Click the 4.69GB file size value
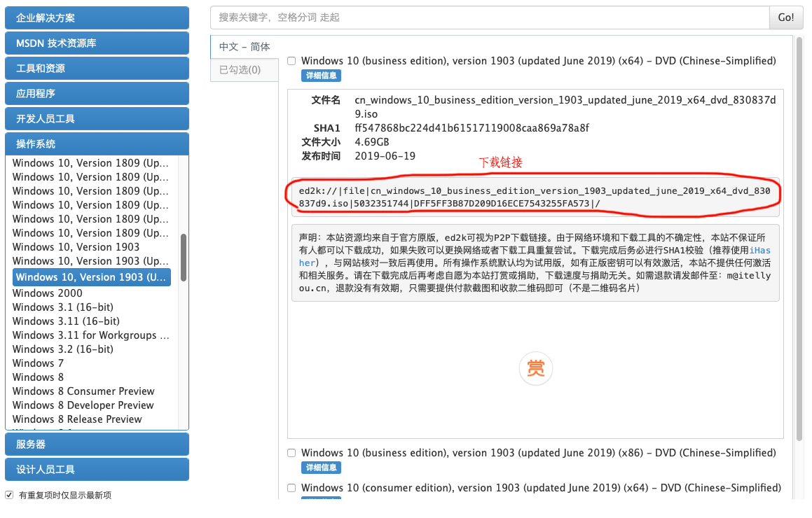Viewport: 812px width, 518px height. [x=372, y=142]
